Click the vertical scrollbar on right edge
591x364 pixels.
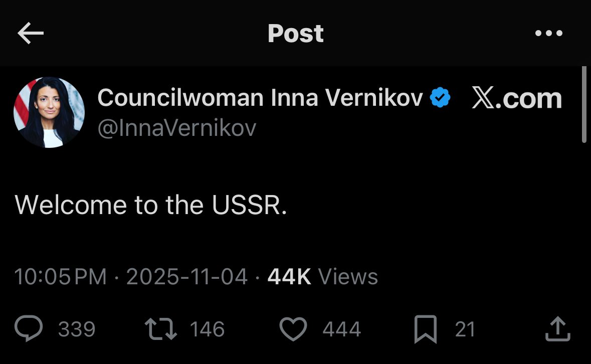point(583,105)
